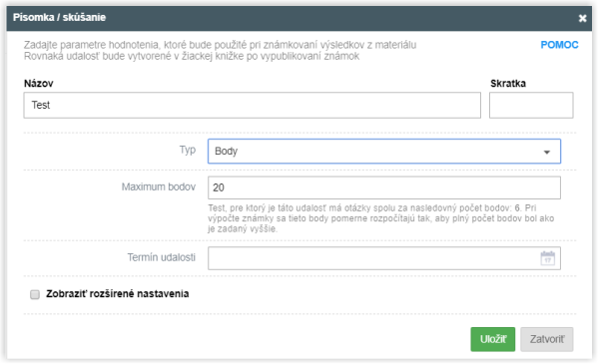Click the Písomka / skúšanie title bar
Viewport: 598px width, 364px height.
point(299,18)
